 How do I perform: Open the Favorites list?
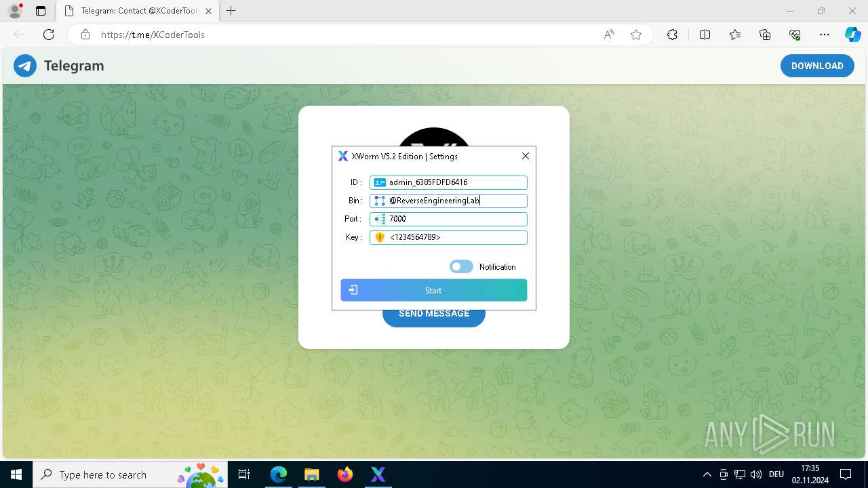click(735, 35)
